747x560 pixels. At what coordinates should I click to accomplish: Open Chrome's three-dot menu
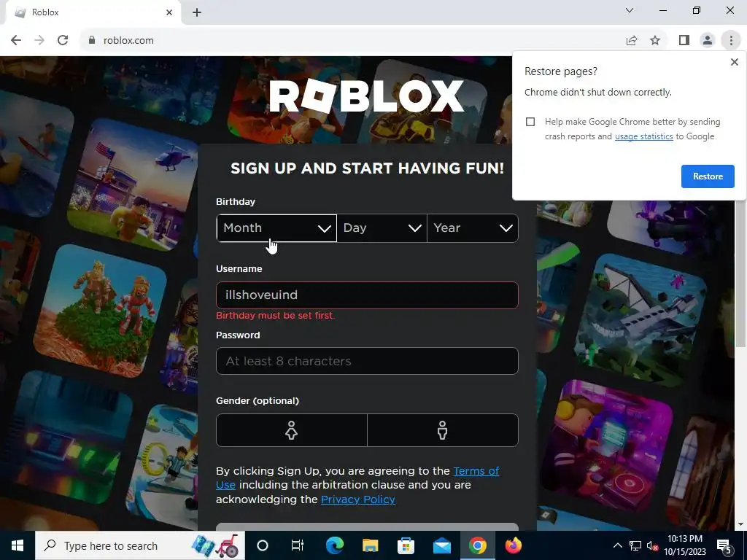click(731, 41)
